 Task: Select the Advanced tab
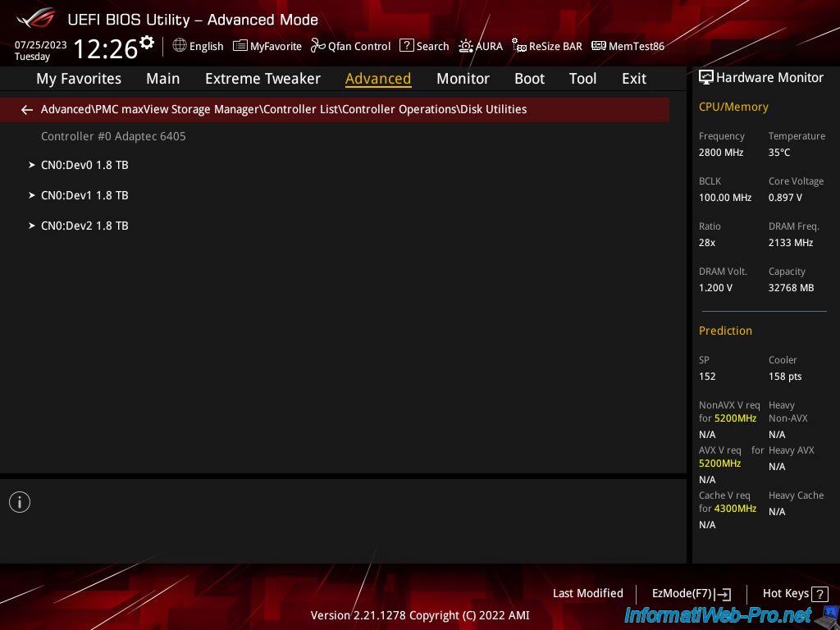[378, 79]
